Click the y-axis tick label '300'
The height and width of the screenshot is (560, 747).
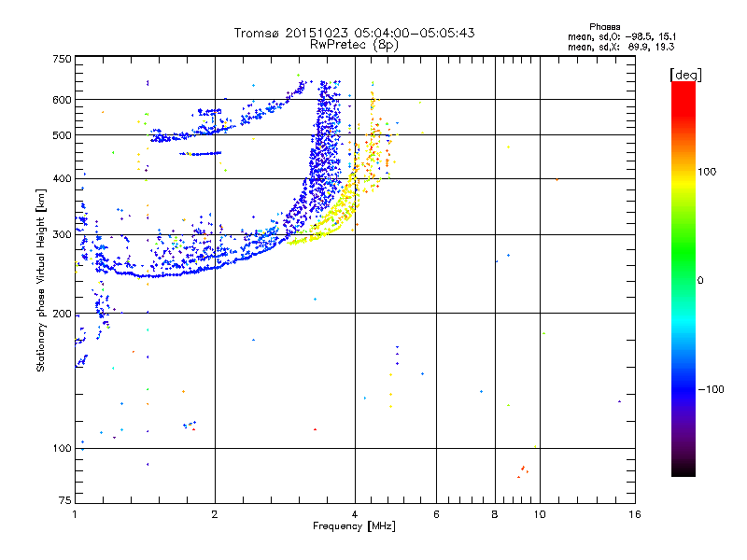62,234
